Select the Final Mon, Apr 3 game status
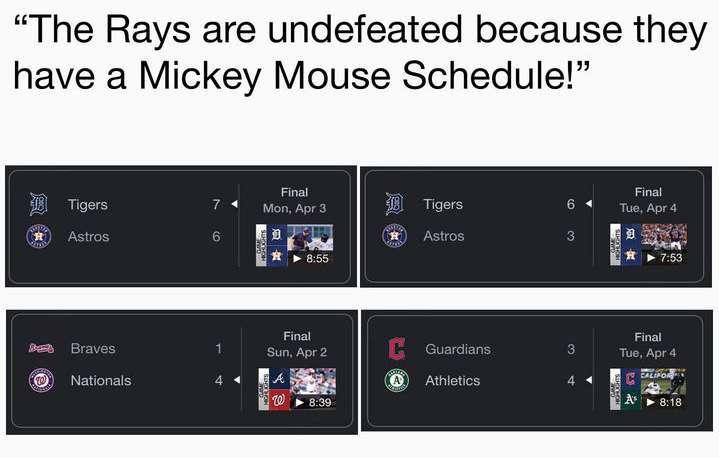The height and width of the screenshot is (458, 719). click(x=295, y=200)
